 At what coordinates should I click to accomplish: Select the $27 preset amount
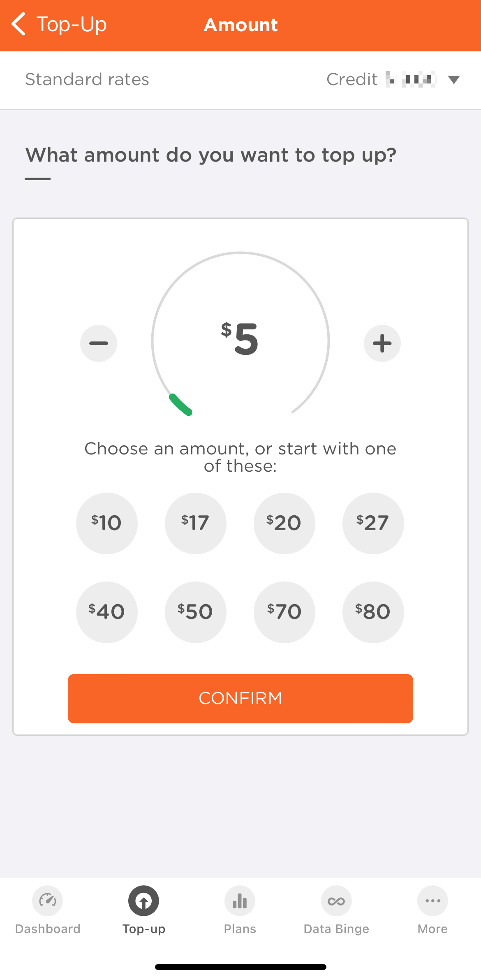click(373, 523)
